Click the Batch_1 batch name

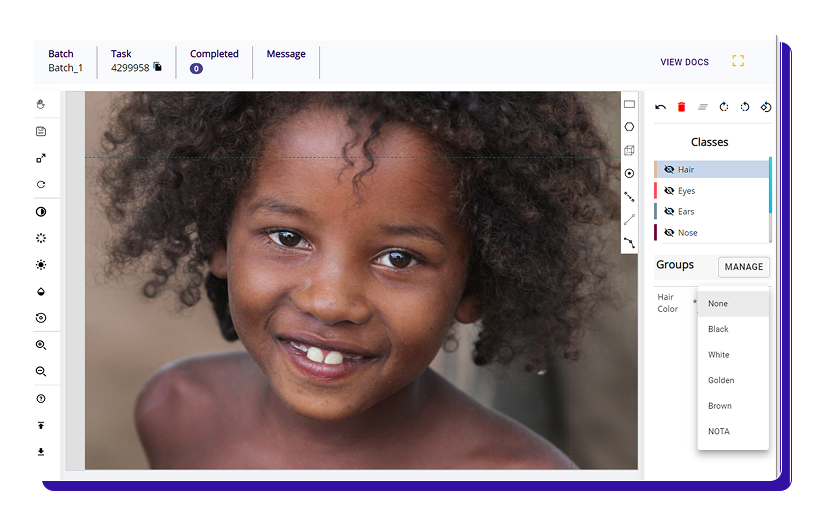coord(65,68)
